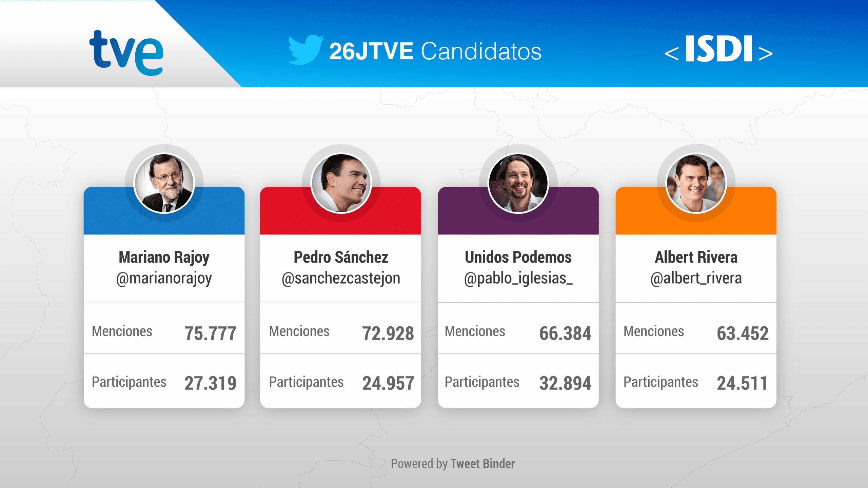Click Sánchez's Participantes value 24.957
The height and width of the screenshot is (488, 868).
pyautogui.click(x=388, y=383)
